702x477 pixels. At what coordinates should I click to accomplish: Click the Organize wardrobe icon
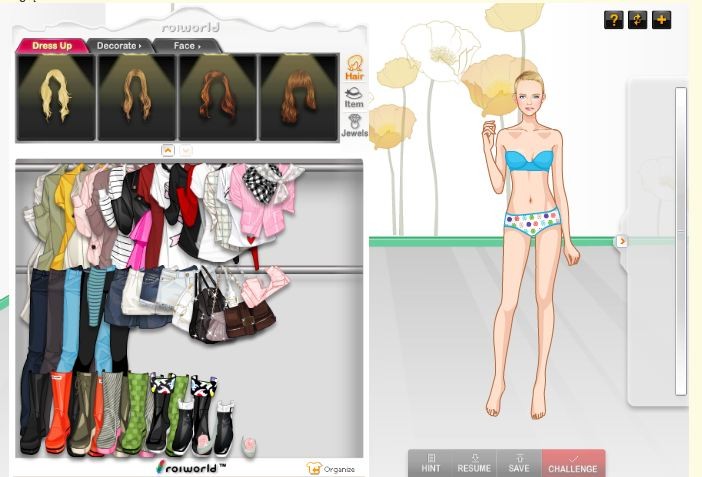331,468
